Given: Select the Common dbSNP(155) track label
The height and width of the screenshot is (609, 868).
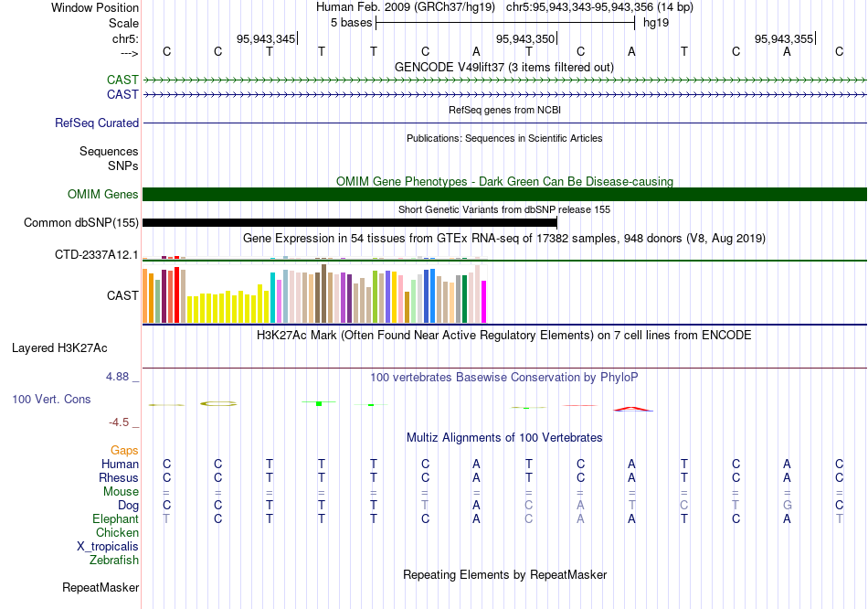Looking at the screenshot, I should point(81,222).
